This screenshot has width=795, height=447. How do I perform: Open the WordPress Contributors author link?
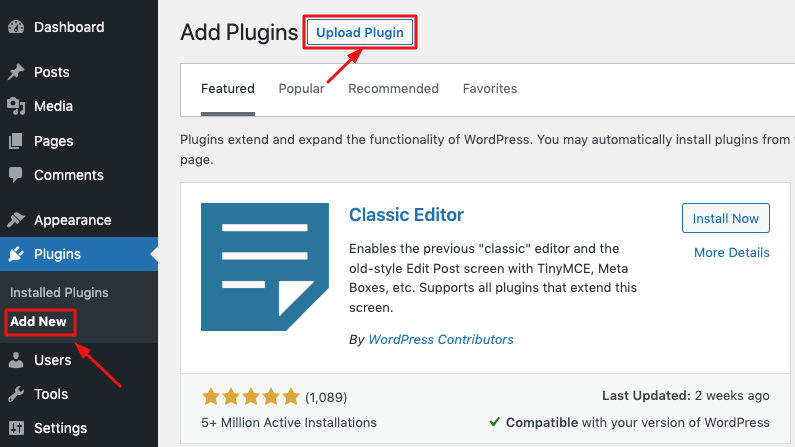coord(441,340)
